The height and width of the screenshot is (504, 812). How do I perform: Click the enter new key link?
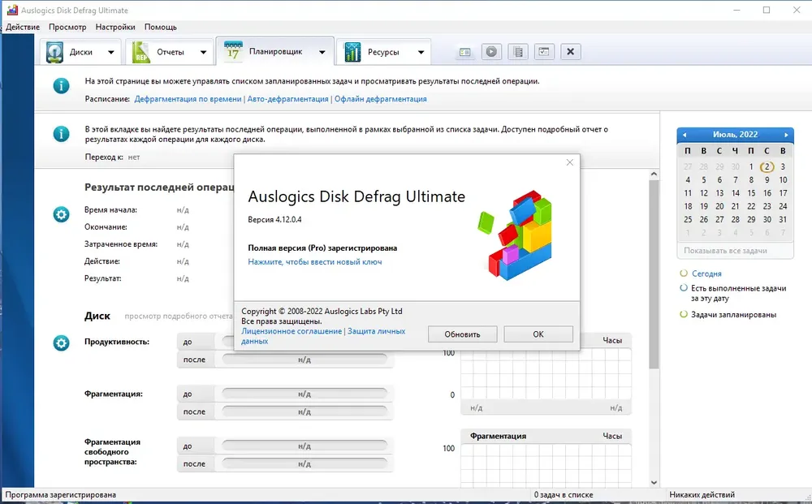coord(315,262)
